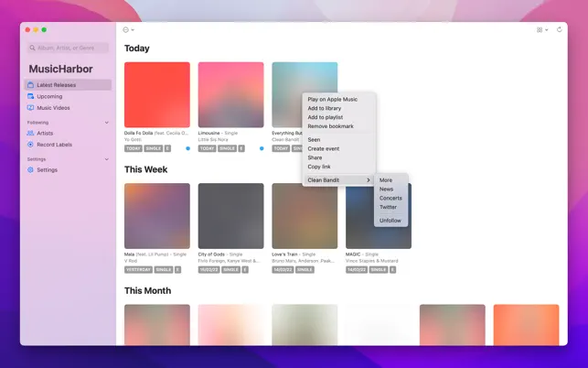Collapse the Following section
The width and height of the screenshot is (588, 368).
[x=106, y=123]
